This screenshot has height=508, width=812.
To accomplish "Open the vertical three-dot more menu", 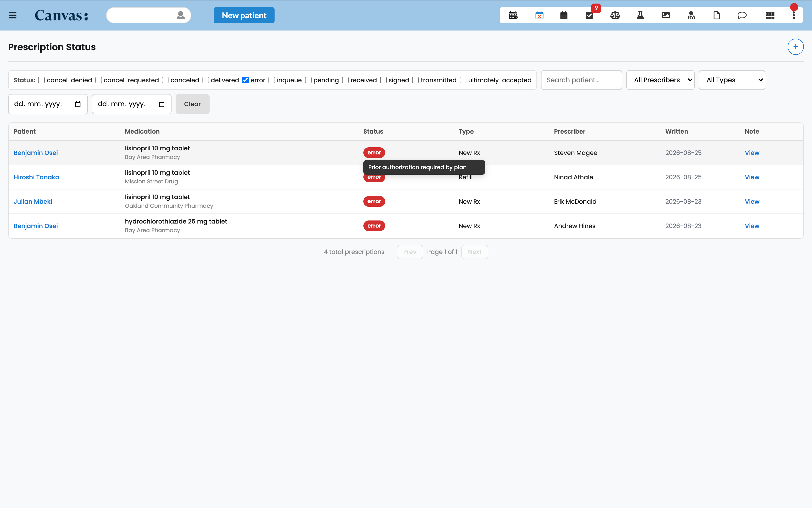I will click(794, 15).
